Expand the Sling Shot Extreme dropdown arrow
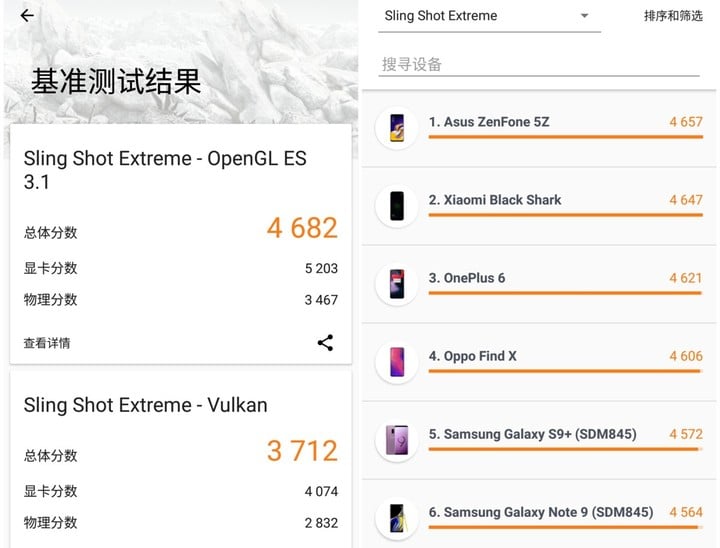This screenshot has width=720, height=548. pos(584,16)
